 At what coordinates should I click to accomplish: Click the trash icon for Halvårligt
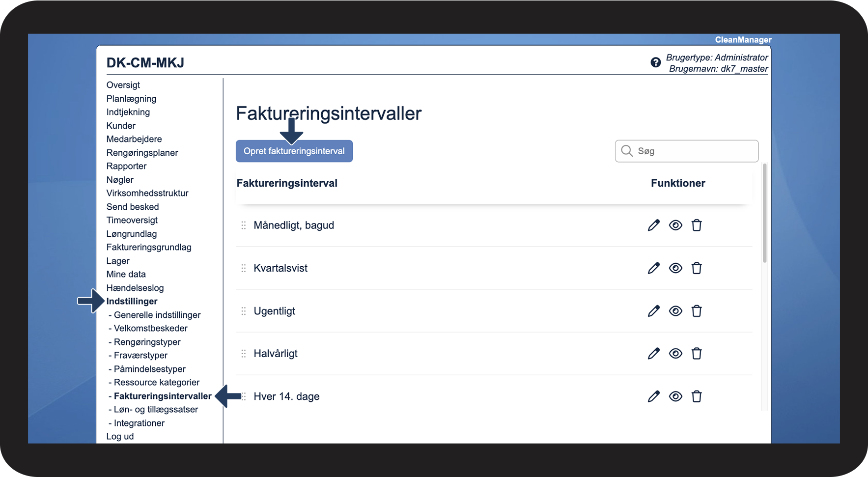pyautogui.click(x=697, y=354)
